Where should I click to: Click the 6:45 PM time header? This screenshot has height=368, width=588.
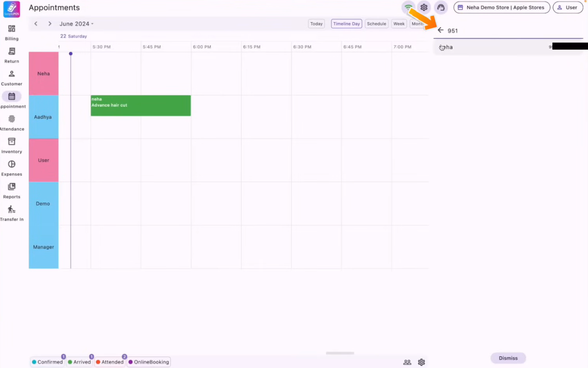click(352, 47)
